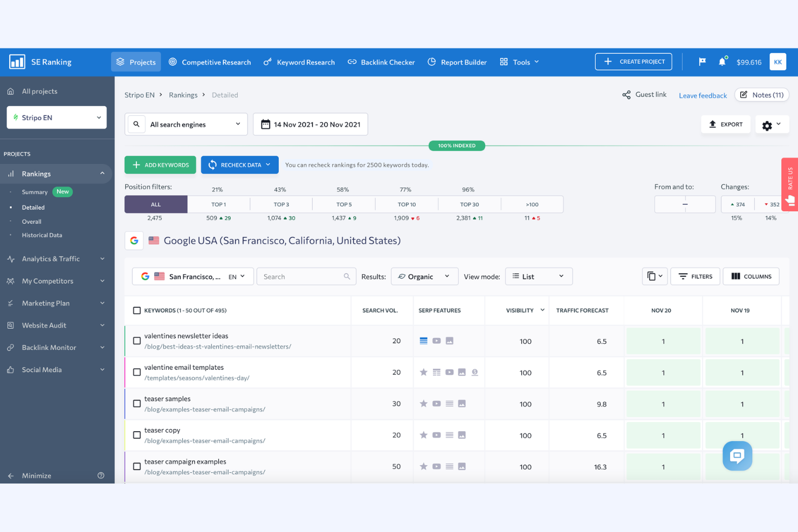
Task: Open the Columns configuration icon
Action: 737,276
